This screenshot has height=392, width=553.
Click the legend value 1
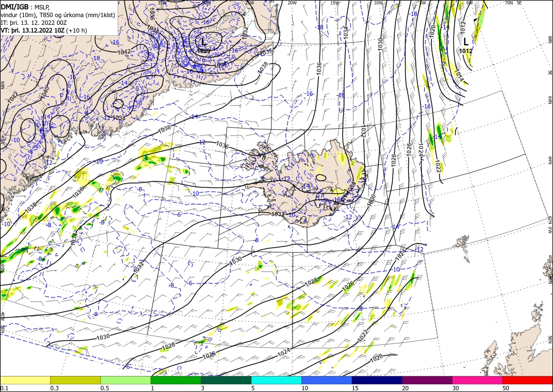(153, 388)
